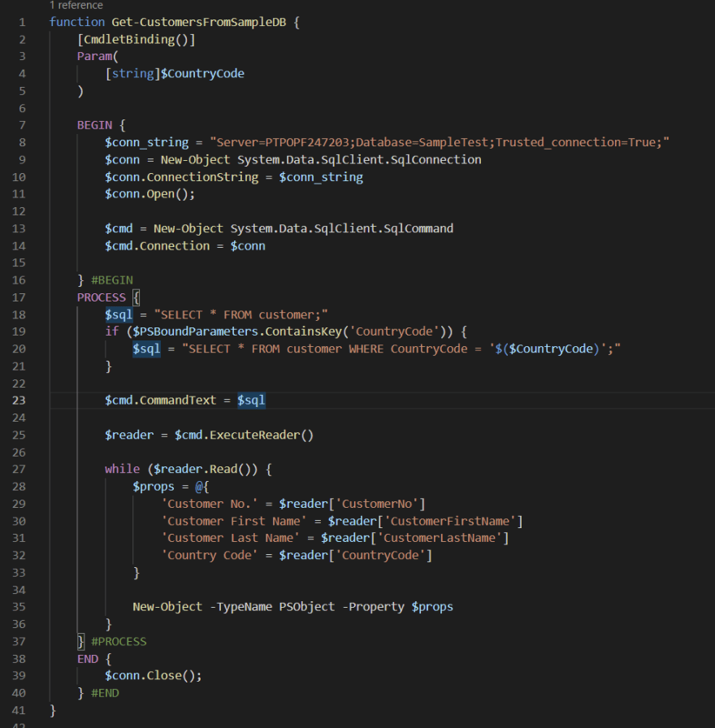Click the "while" keyword
Screen dimensions: 715x728
tap(122, 469)
